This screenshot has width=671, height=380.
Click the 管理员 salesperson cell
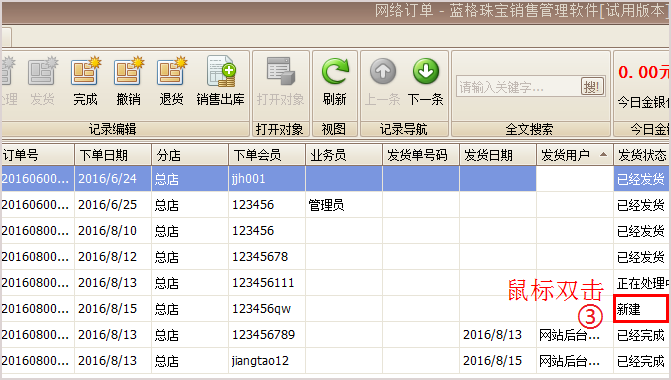(x=344, y=205)
